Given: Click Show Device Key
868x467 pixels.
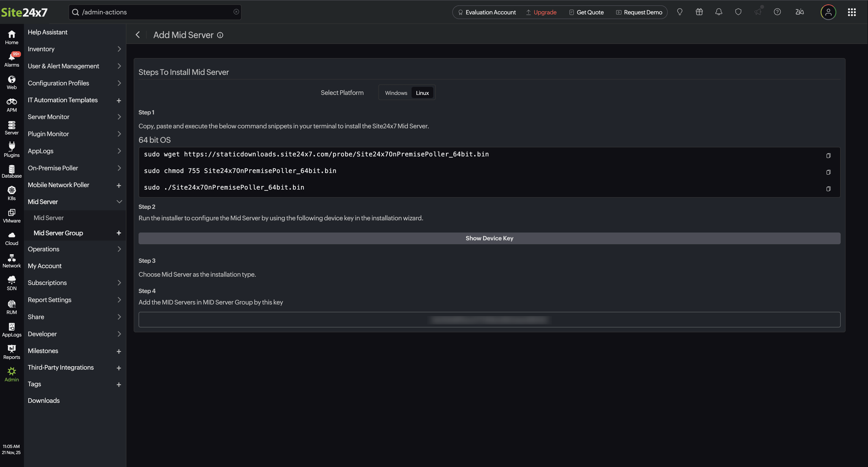Looking at the screenshot, I should click(x=489, y=238).
